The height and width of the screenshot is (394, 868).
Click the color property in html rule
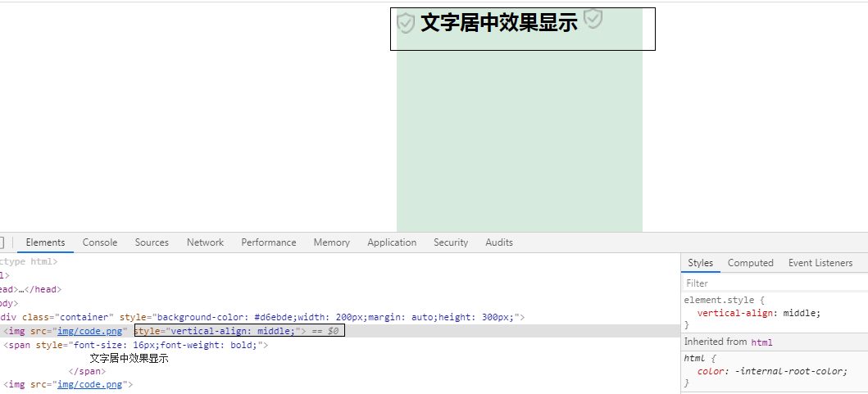(x=711, y=371)
